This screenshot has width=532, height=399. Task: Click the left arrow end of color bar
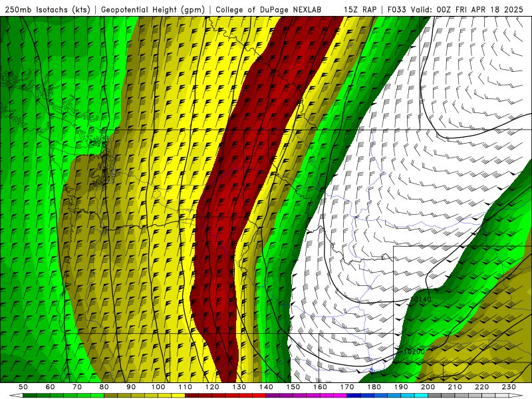[x=16, y=396]
